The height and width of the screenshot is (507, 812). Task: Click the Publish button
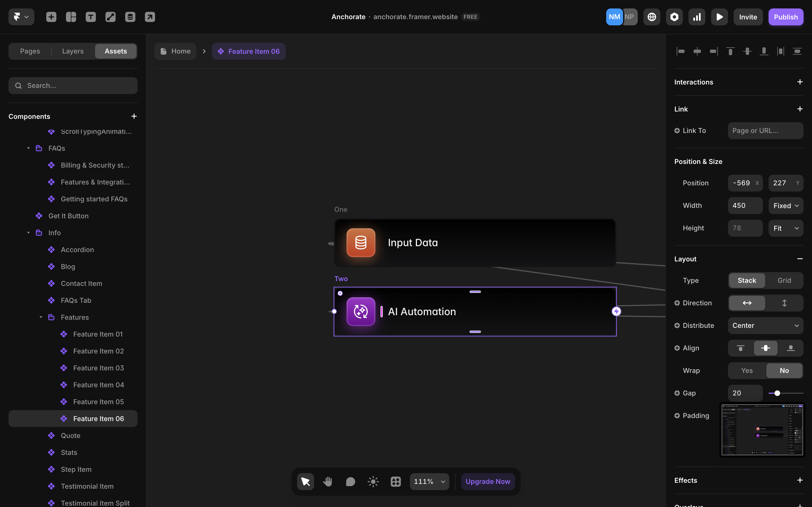[786, 17]
